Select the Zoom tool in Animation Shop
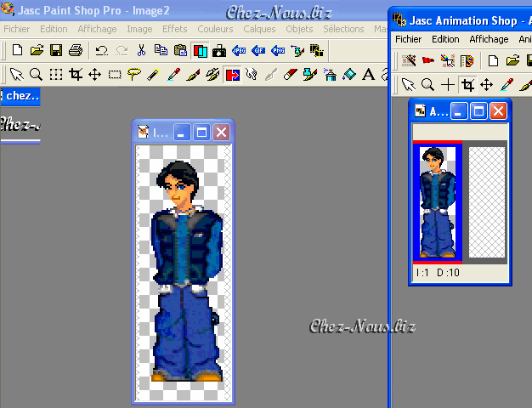This screenshot has height=408, width=532. (427, 84)
